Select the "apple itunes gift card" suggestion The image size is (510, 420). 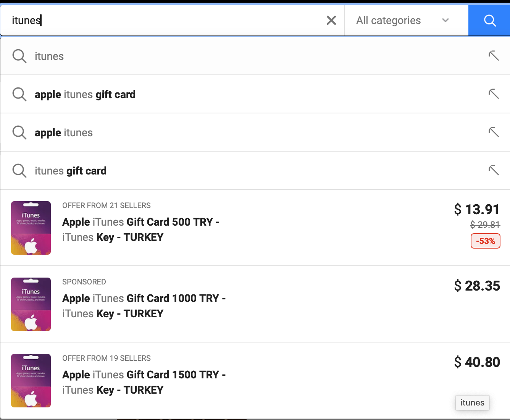[x=255, y=94]
